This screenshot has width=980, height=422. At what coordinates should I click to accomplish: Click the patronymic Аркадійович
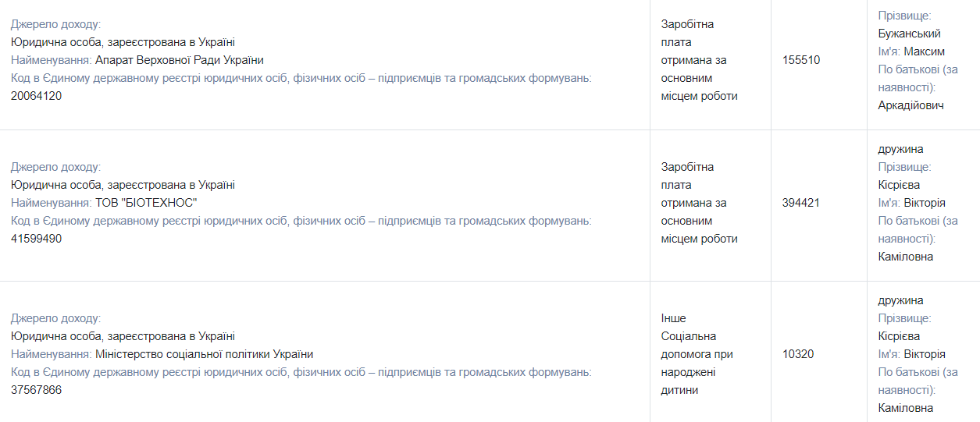click(911, 105)
